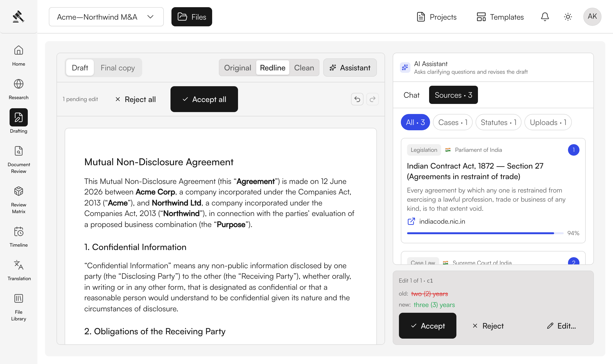Click the Legislation tag

(x=424, y=150)
